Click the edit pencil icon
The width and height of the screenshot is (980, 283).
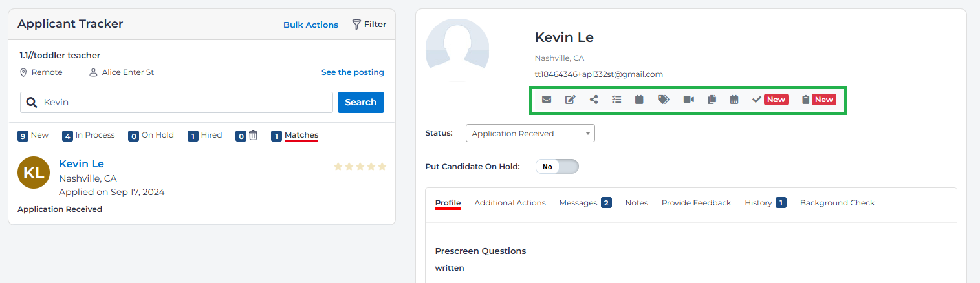click(x=570, y=100)
